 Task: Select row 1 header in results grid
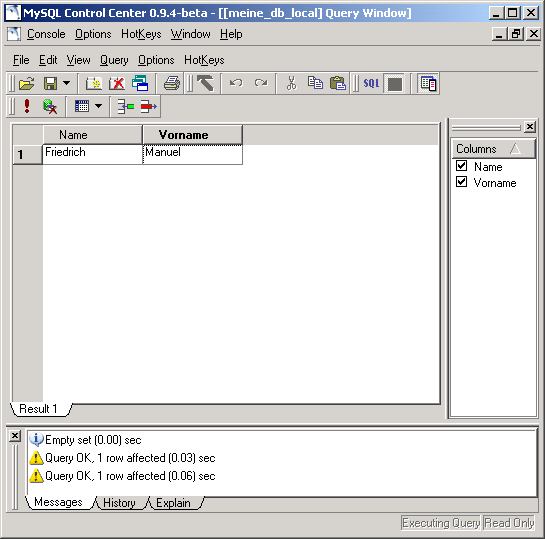click(x=27, y=154)
